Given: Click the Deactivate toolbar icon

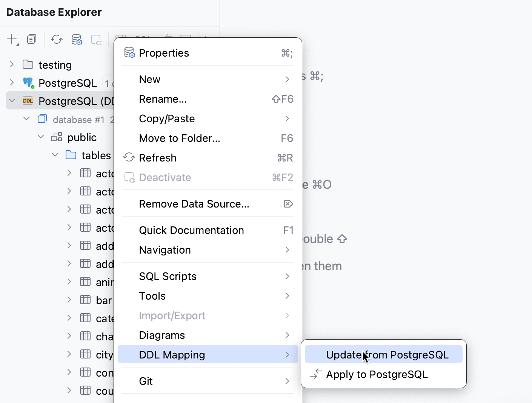Looking at the screenshot, I should [96, 39].
